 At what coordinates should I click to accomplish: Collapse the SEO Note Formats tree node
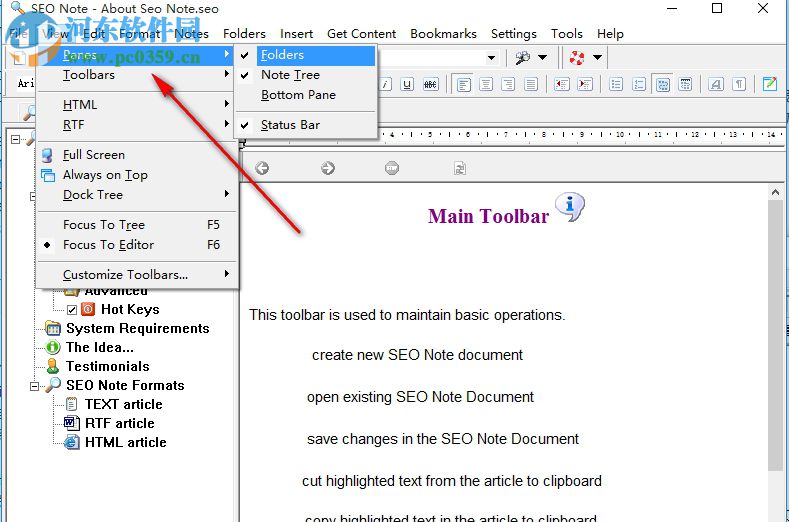(x=34, y=386)
